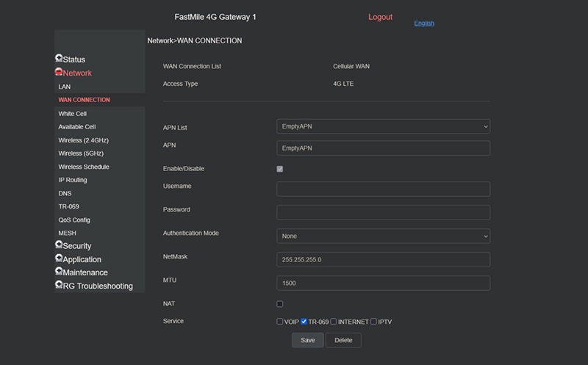Go to the DNS settings page

point(65,193)
